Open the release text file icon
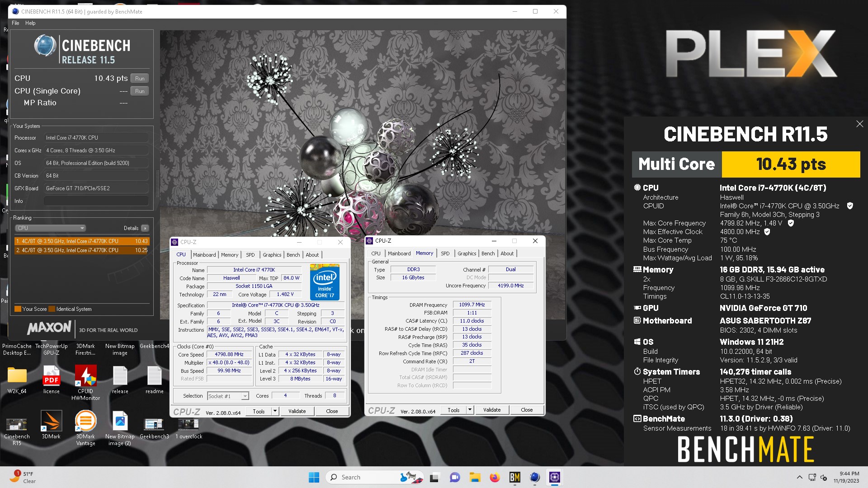The image size is (868, 488). (120, 380)
